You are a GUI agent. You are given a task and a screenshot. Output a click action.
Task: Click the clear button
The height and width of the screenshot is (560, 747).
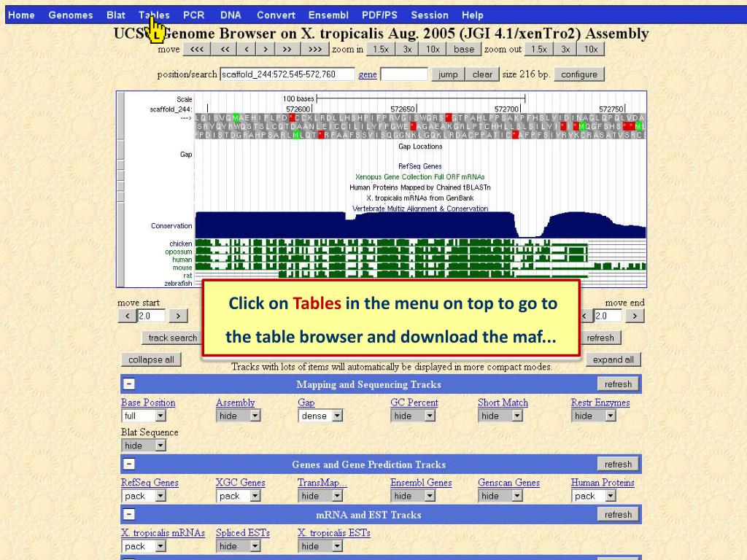[482, 74]
